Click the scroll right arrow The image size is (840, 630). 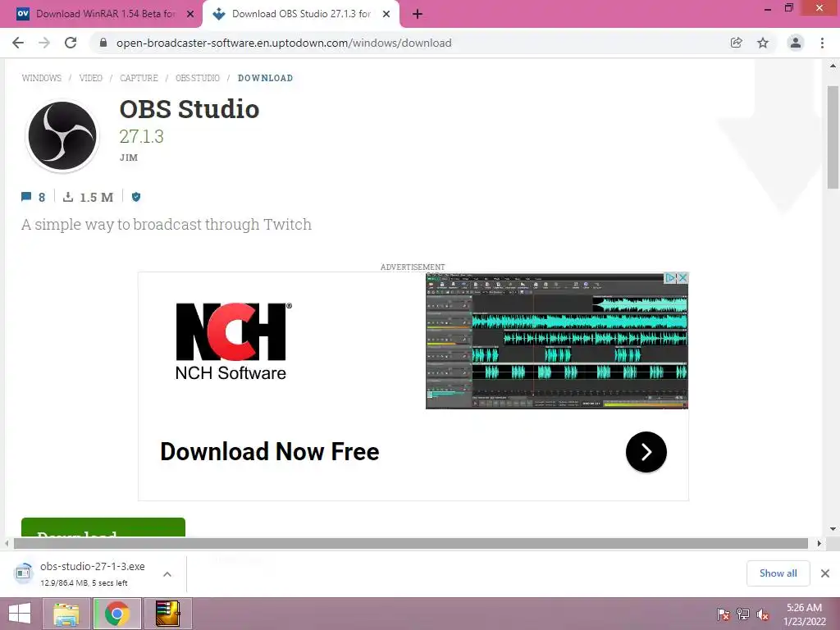coord(819,543)
